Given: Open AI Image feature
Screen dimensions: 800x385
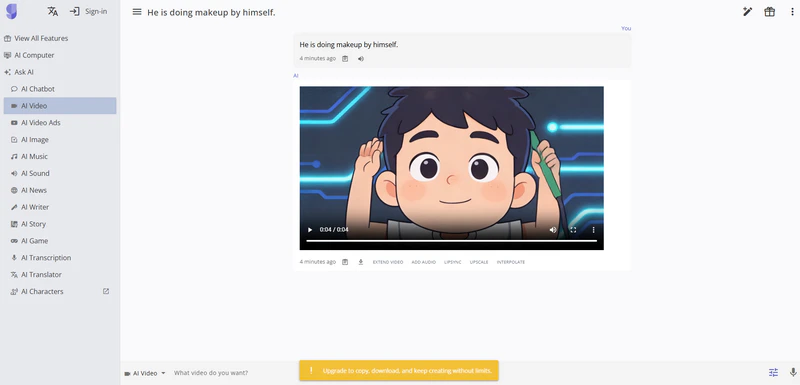Looking at the screenshot, I should (60, 139).
